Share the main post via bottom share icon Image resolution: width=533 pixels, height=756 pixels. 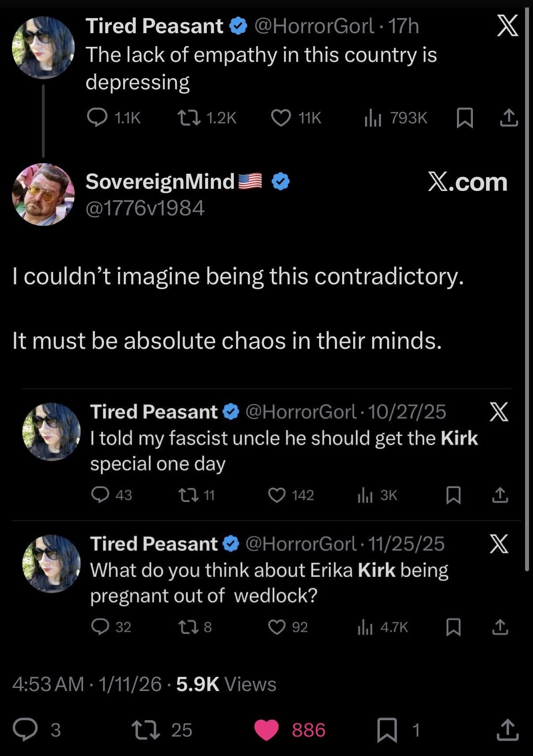pyautogui.click(x=507, y=730)
